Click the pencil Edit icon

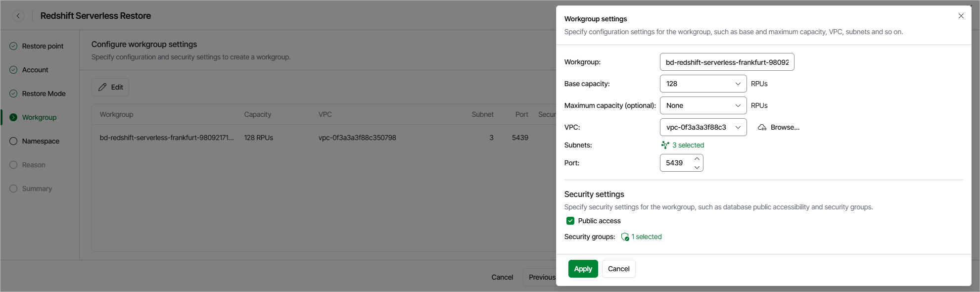(102, 87)
